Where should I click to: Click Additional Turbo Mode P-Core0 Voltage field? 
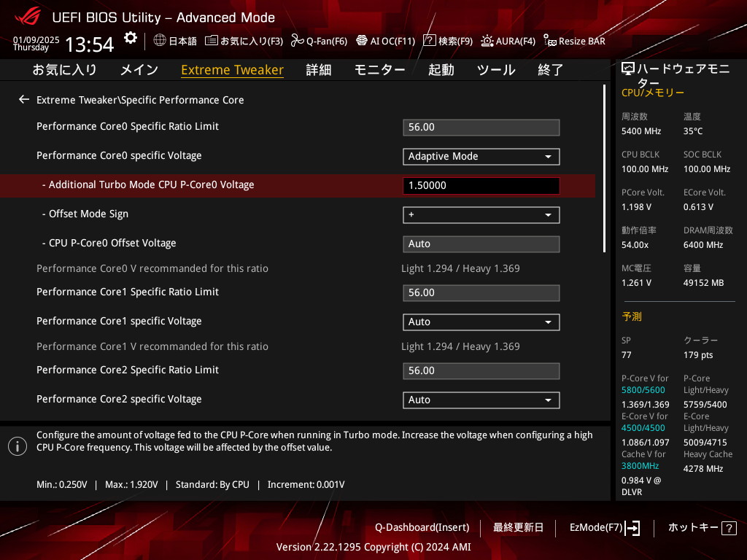(481, 185)
